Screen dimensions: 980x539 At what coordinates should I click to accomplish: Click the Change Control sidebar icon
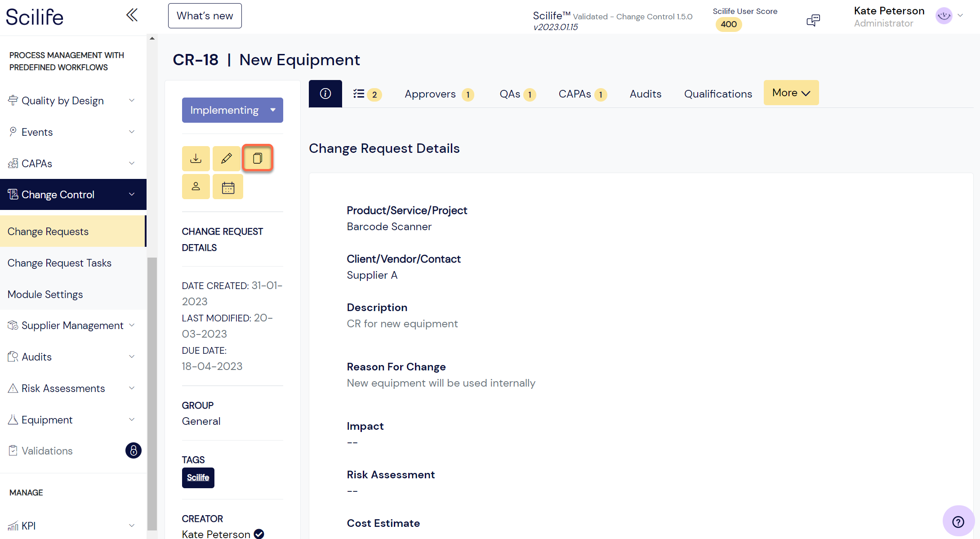point(13,194)
